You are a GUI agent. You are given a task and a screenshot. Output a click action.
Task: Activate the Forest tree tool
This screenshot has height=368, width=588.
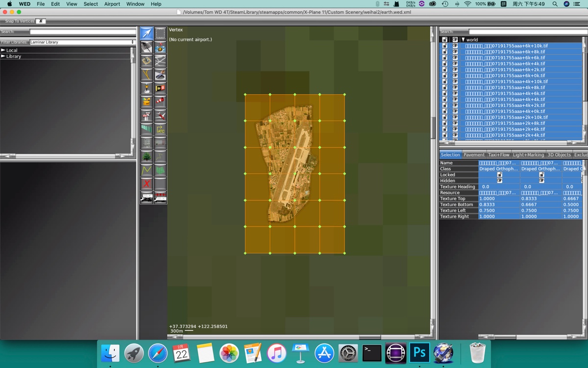(147, 157)
